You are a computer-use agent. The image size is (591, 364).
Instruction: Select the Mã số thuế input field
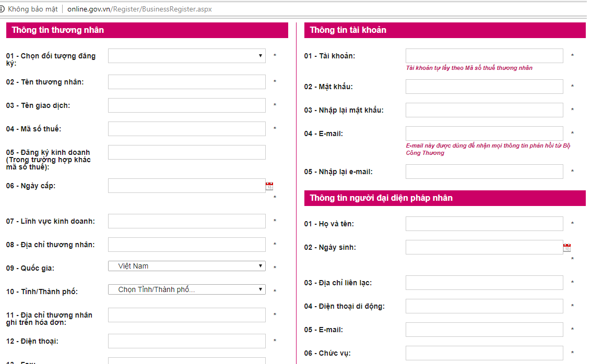186,129
